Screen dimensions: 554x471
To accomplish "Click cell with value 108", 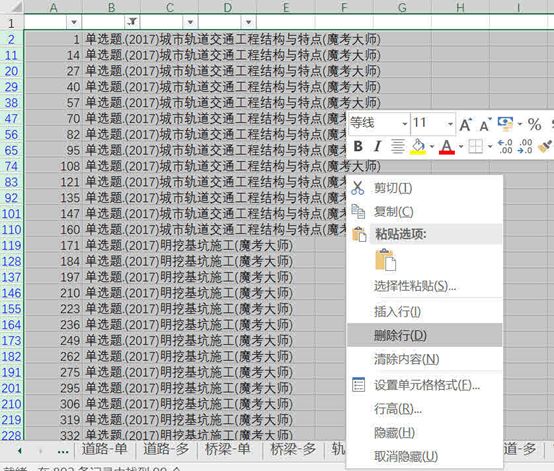I will (x=53, y=166).
